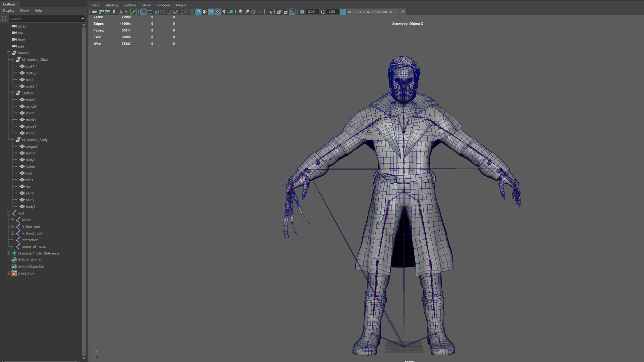The width and height of the screenshot is (644, 362).
Task: Select the boots2 mesh
Action: pyautogui.click(x=31, y=100)
